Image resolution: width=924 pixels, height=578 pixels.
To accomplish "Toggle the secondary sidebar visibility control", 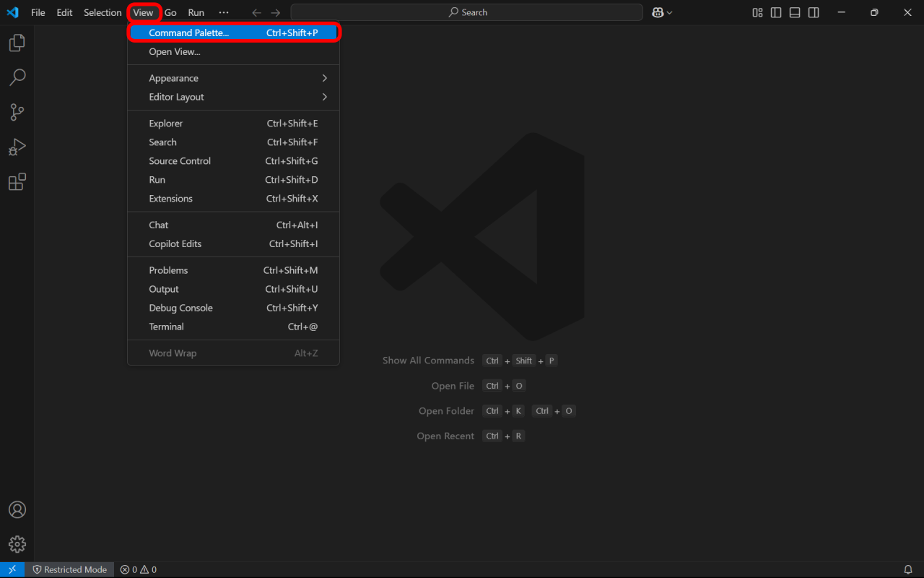I will click(813, 12).
